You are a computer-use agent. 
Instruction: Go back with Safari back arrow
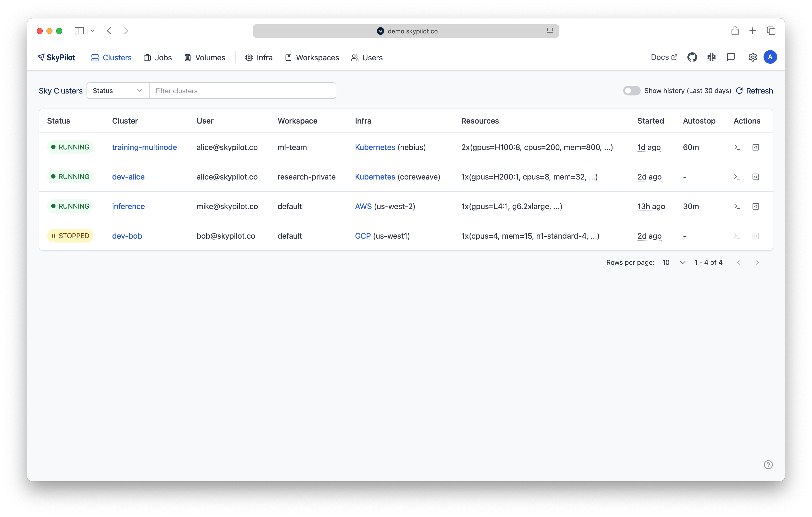point(109,31)
